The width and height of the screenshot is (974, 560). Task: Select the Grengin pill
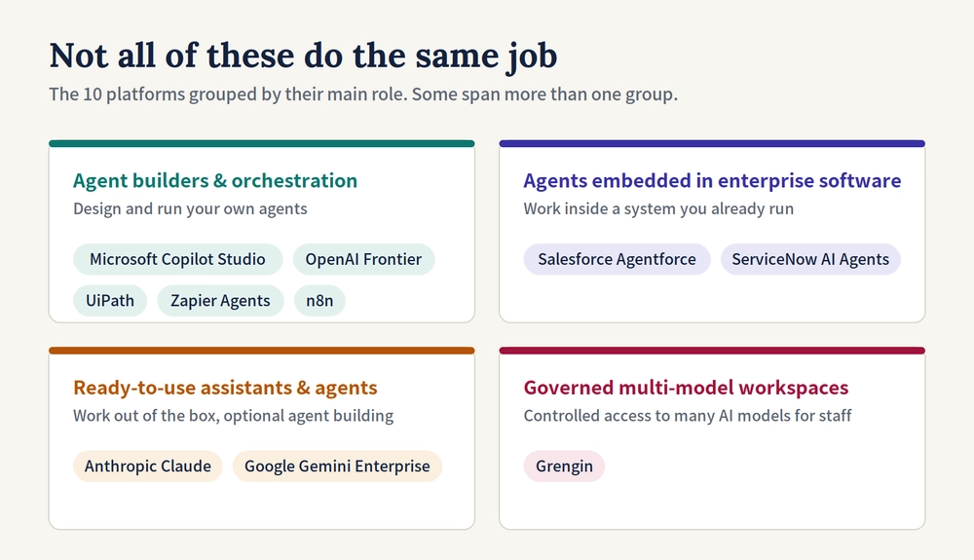564,466
